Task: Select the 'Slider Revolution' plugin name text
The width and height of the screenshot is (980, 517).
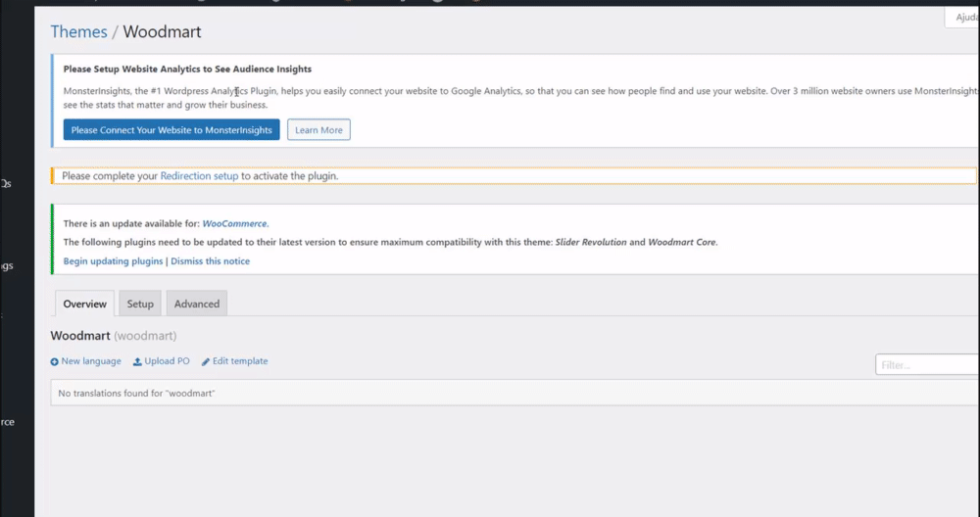Action: [x=591, y=242]
